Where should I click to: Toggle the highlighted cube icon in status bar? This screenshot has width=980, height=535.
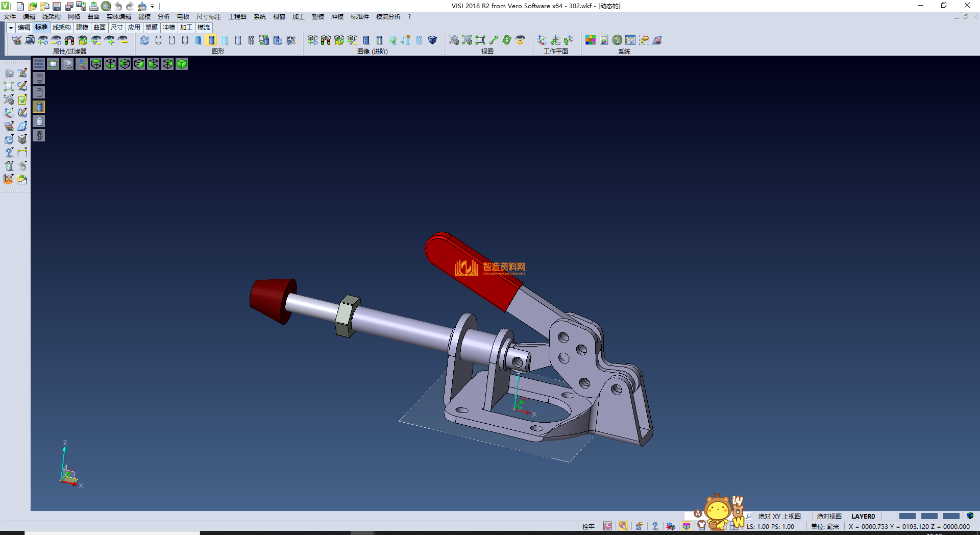(x=687, y=526)
